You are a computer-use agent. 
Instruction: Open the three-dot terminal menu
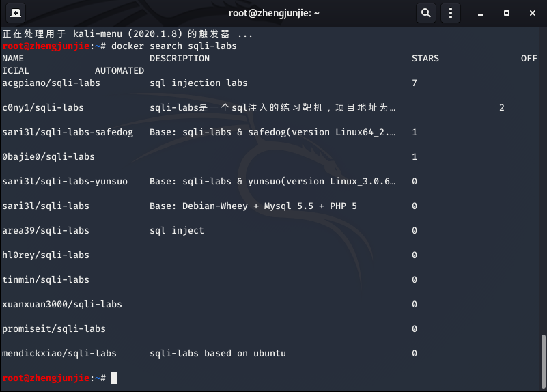pyautogui.click(x=450, y=12)
